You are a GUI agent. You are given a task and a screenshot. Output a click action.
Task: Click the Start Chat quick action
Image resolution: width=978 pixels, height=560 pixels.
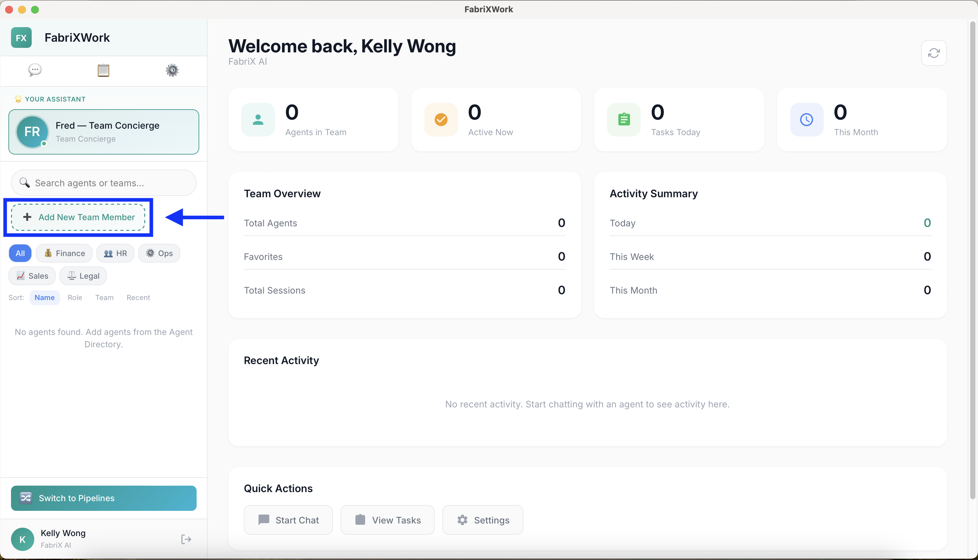click(x=288, y=520)
